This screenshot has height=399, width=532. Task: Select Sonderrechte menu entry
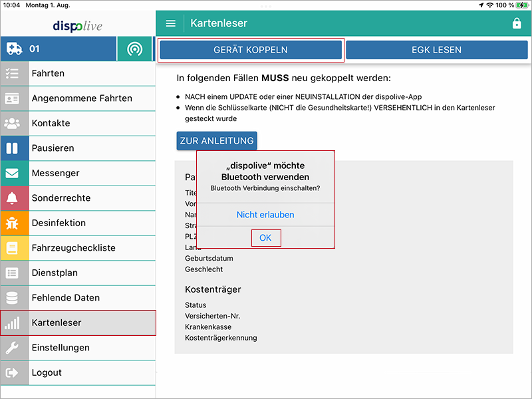[x=78, y=198]
